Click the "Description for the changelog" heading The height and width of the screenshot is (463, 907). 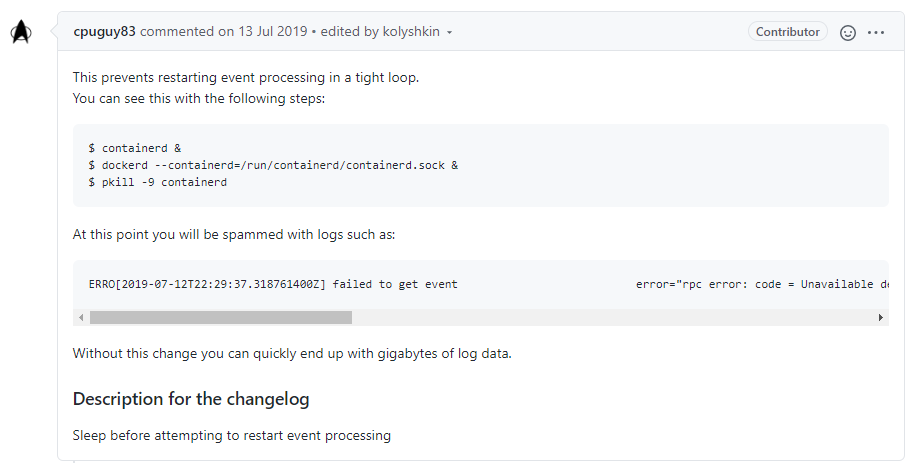tap(191, 399)
